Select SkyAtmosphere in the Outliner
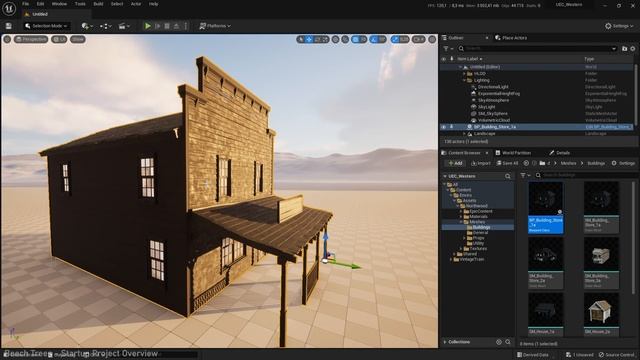This screenshot has height=360, width=640. [493, 100]
